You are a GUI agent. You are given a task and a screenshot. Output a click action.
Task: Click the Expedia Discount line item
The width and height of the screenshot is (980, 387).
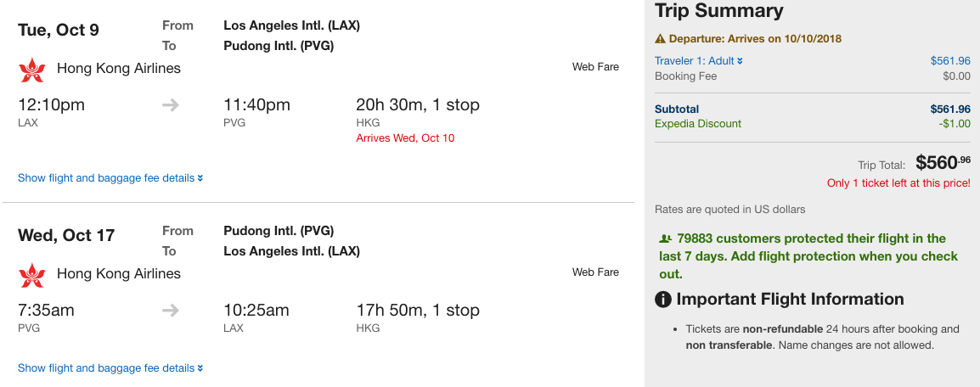[698, 124]
